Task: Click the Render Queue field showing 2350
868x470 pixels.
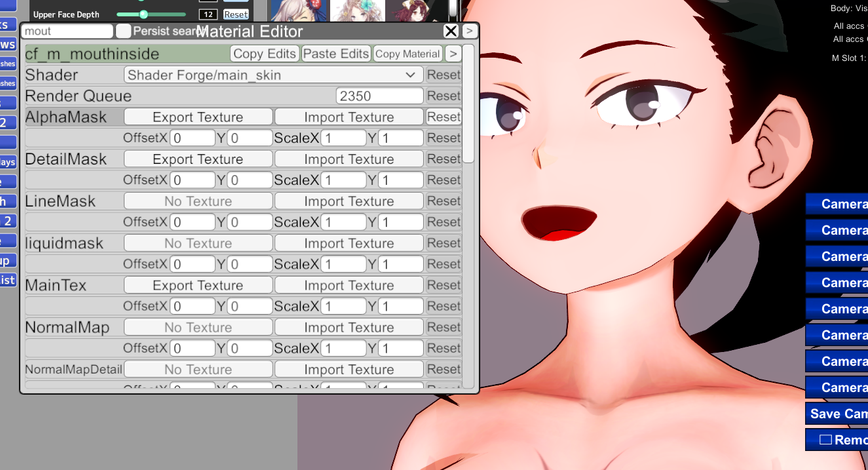Action: (380, 96)
